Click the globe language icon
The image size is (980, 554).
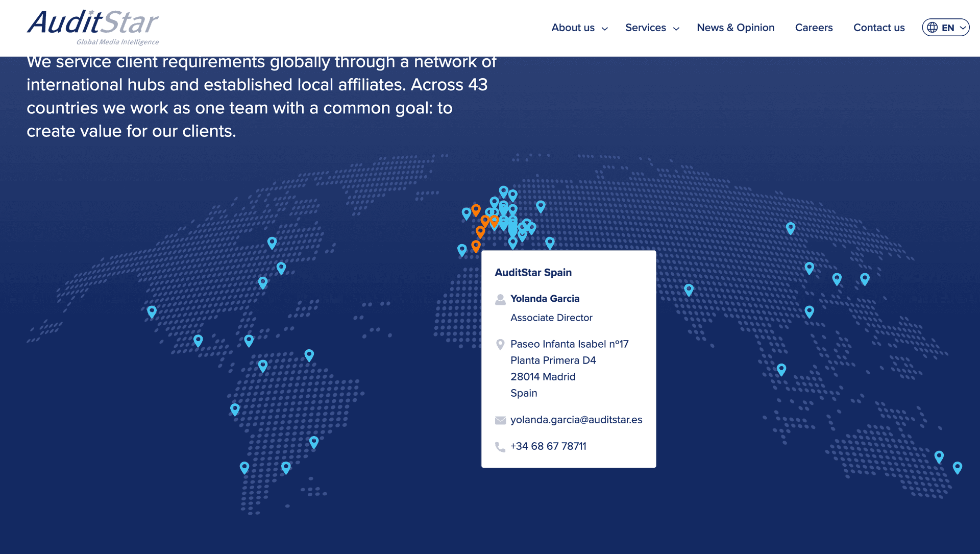(x=933, y=28)
